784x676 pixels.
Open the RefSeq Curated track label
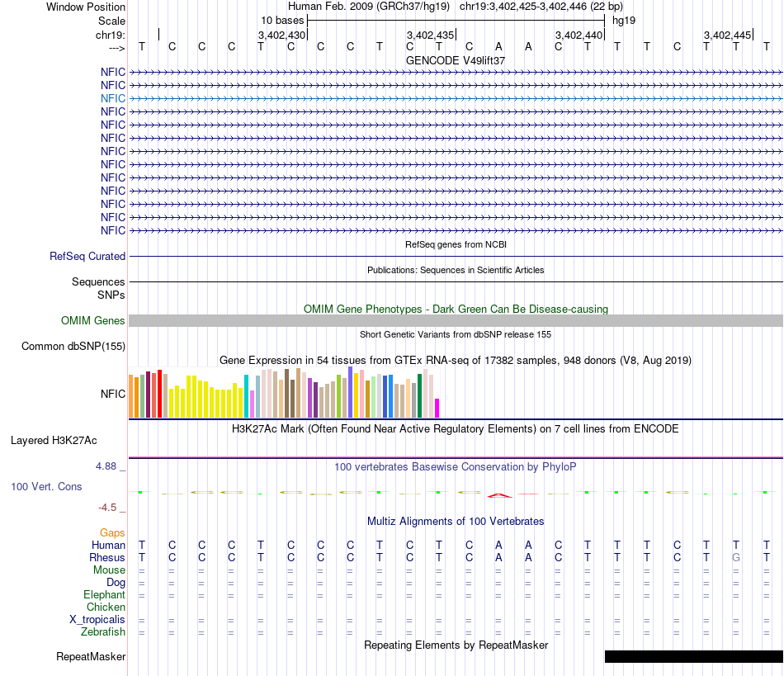click(87, 256)
